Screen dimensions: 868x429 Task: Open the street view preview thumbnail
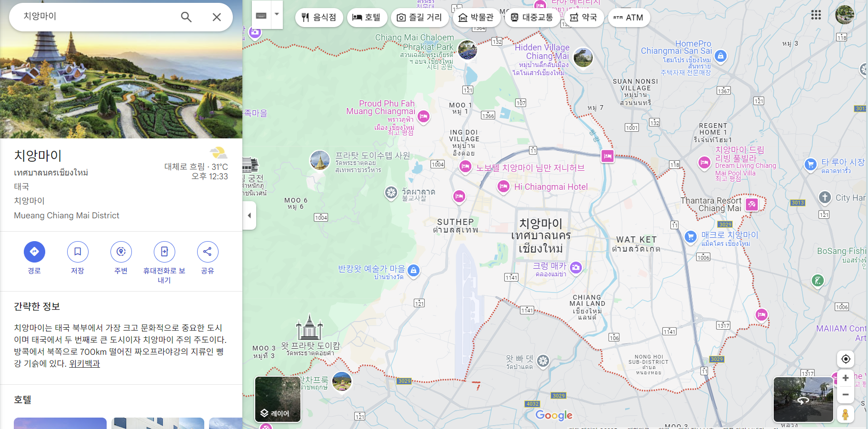pos(803,400)
